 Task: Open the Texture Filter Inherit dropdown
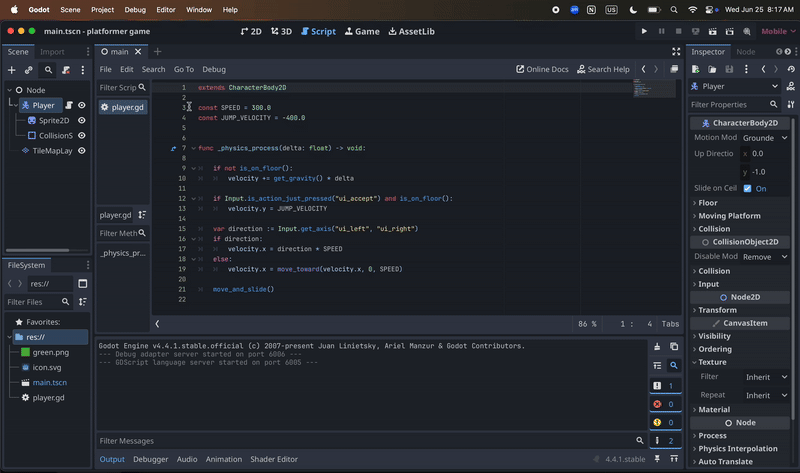pyautogui.click(x=766, y=377)
